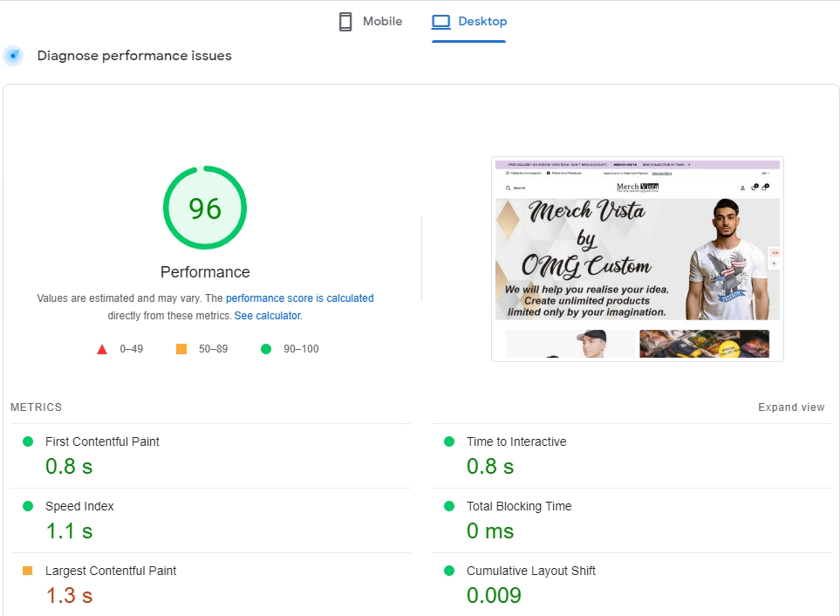Click the green circle 90–100 legend icon
The height and width of the screenshot is (616, 840).
point(266,349)
